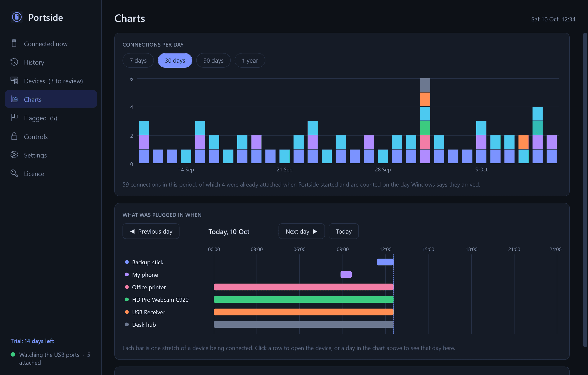Click the Backup stick legend dot
The width and height of the screenshot is (588, 375).
coord(127,262)
